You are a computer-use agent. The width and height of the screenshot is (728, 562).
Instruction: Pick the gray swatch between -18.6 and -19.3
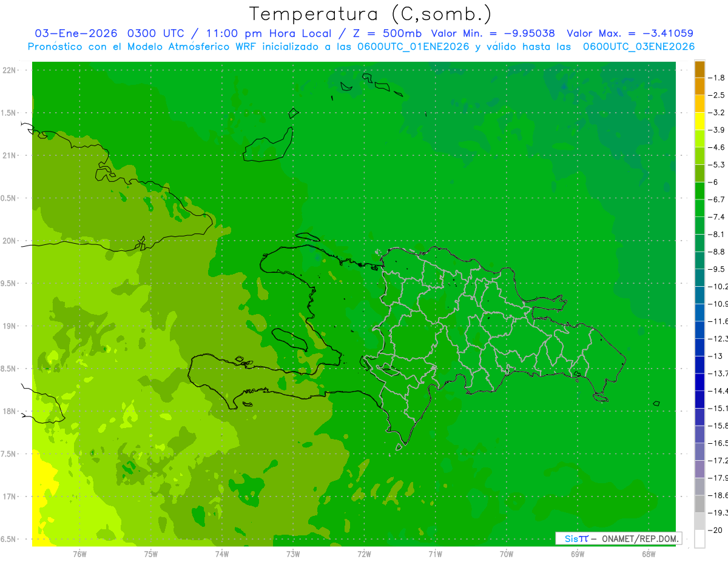tap(699, 504)
